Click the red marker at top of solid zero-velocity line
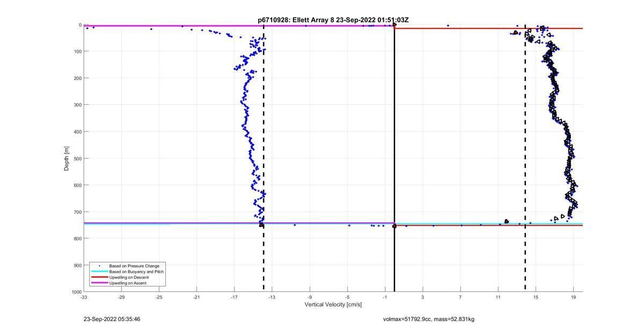This screenshot has height=328, width=644. [394, 25]
